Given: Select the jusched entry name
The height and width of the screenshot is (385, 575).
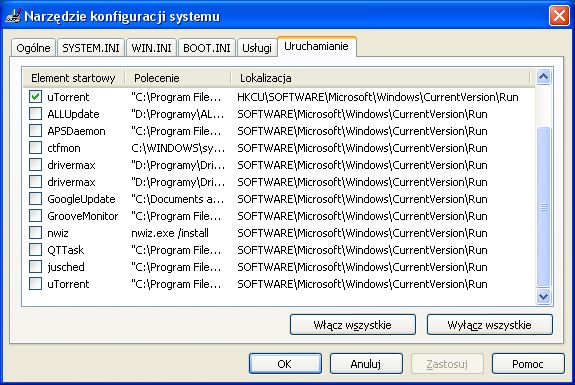Looking at the screenshot, I should click(66, 267).
